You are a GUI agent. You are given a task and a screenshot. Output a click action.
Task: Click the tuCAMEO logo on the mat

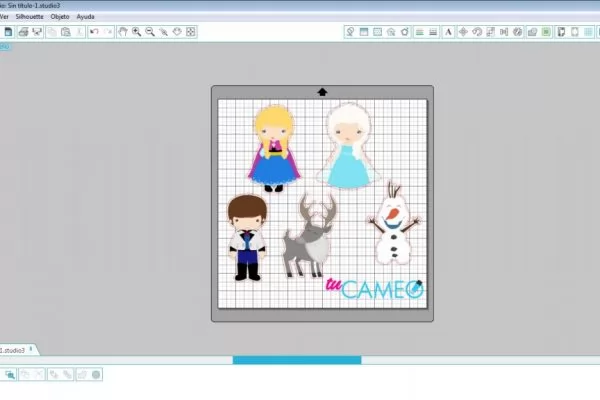click(x=375, y=289)
